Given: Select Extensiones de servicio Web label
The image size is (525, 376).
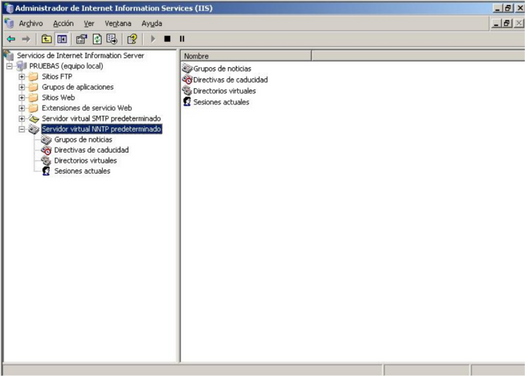Looking at the screenshot, I should [87, 108].
